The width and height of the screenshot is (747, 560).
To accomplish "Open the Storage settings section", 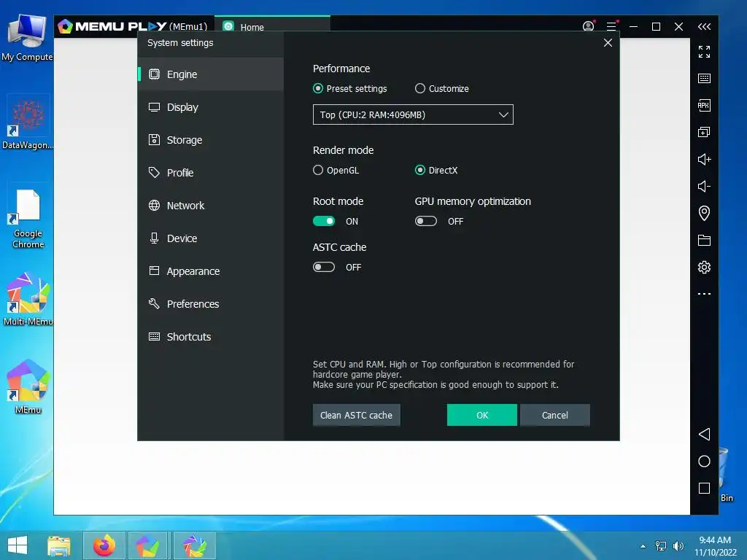I will coord(211,140).
